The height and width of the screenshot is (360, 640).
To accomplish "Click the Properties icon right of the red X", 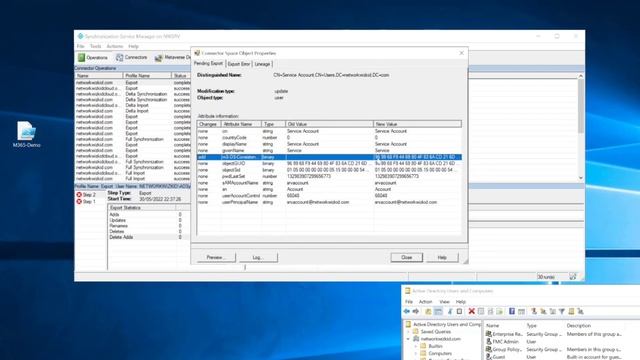I will point(481,311).
